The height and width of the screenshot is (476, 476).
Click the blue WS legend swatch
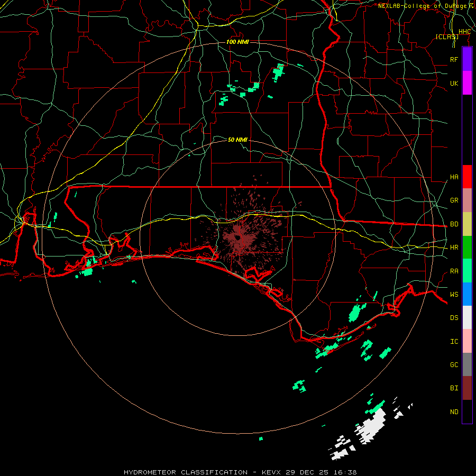pos(467,294)
